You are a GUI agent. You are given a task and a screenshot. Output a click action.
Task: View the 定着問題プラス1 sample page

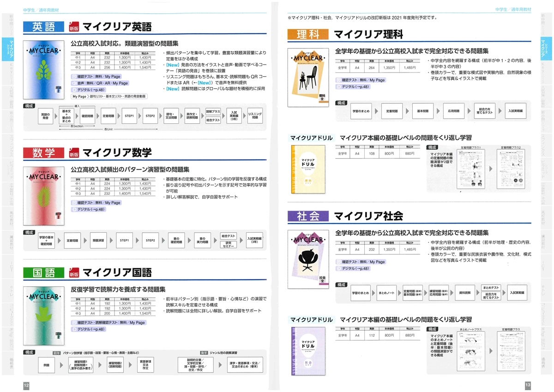471,169
